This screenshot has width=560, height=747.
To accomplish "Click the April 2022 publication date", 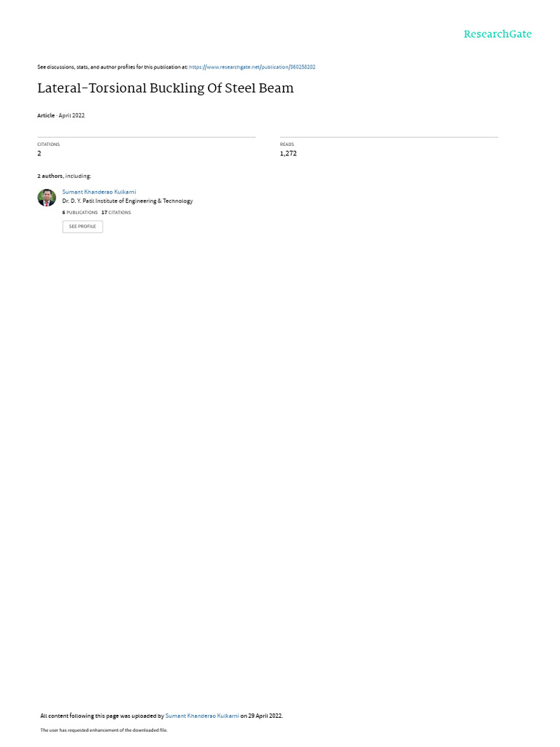I will (71, 115).
